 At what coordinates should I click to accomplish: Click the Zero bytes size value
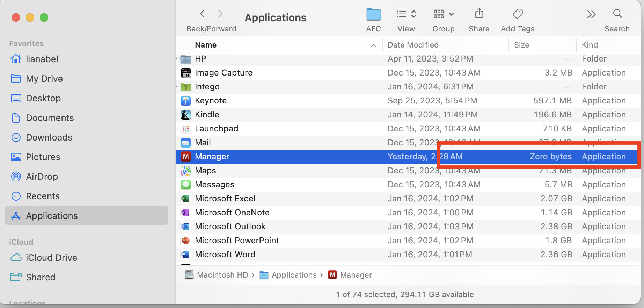pos(551,157)
